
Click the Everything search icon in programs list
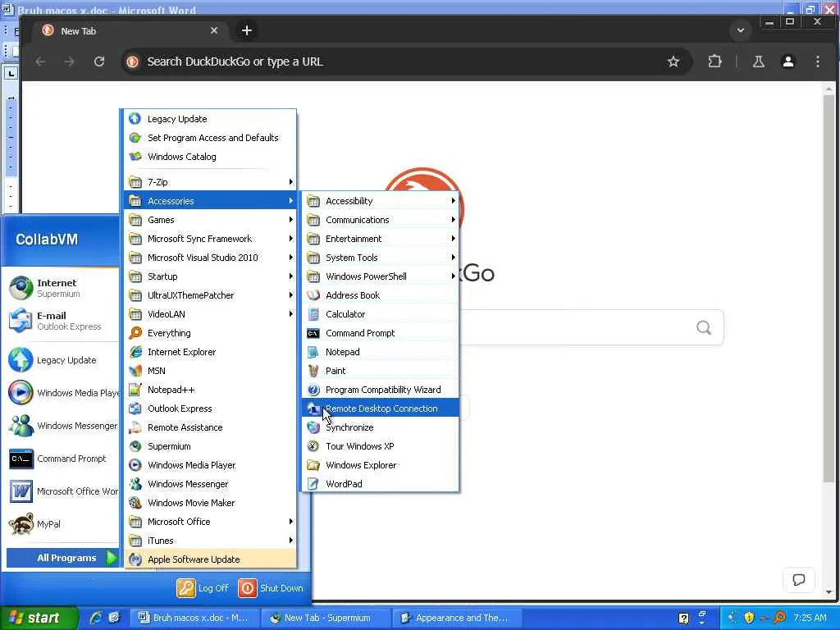point(135,333)
